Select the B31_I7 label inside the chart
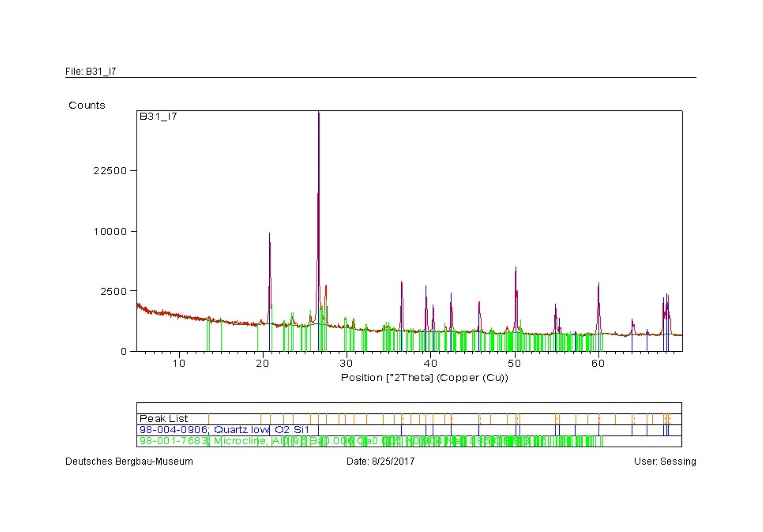763x532 pixels. click(158, 116)
